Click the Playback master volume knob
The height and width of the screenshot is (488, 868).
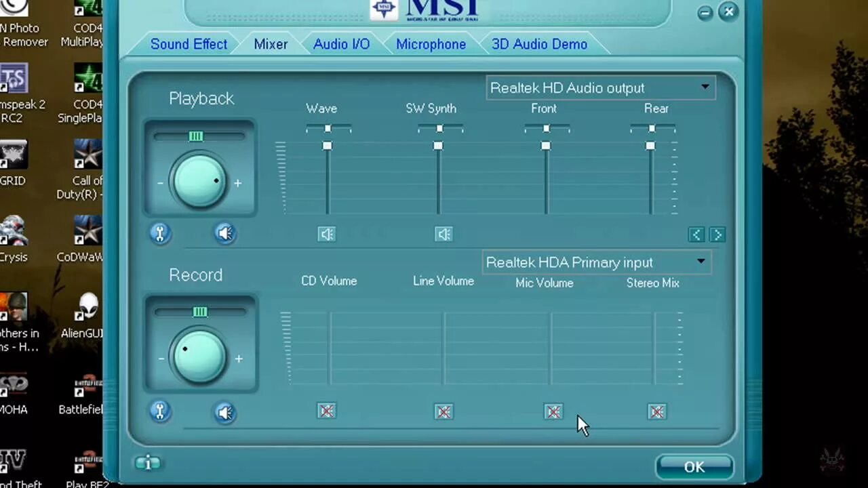199,181
